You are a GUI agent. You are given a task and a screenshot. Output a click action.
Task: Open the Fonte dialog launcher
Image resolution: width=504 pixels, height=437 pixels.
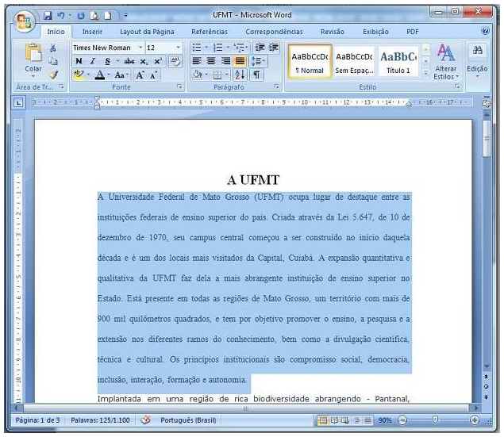coord(179,86)
